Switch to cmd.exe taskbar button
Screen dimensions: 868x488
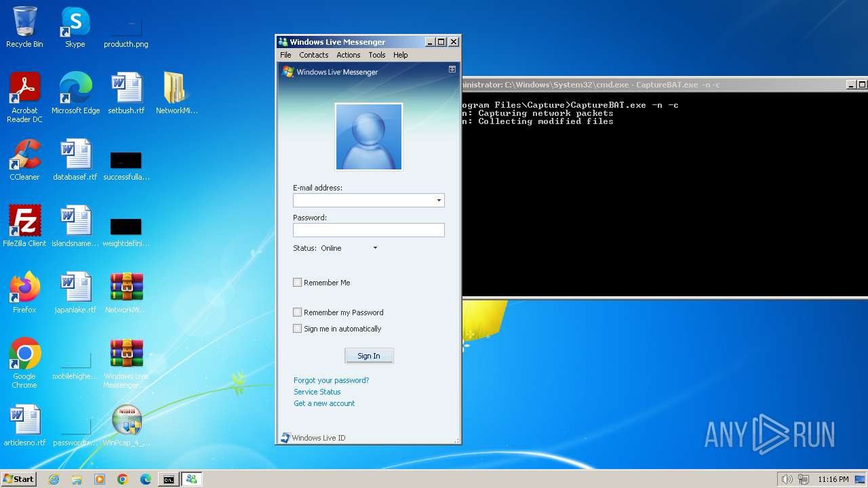coord(168,479)
